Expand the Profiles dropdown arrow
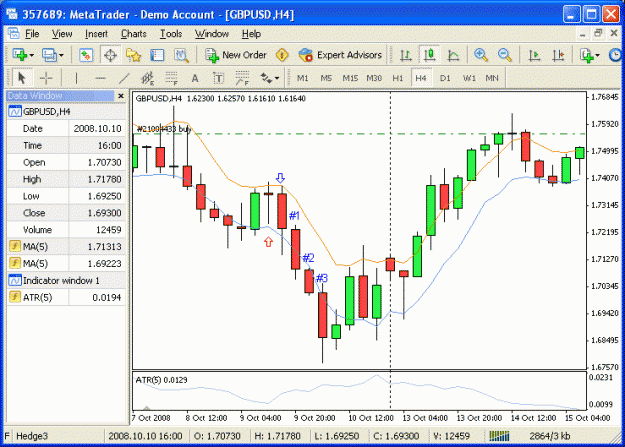The width and height of the screenshot is (625, 447). [x=61, y=55]
